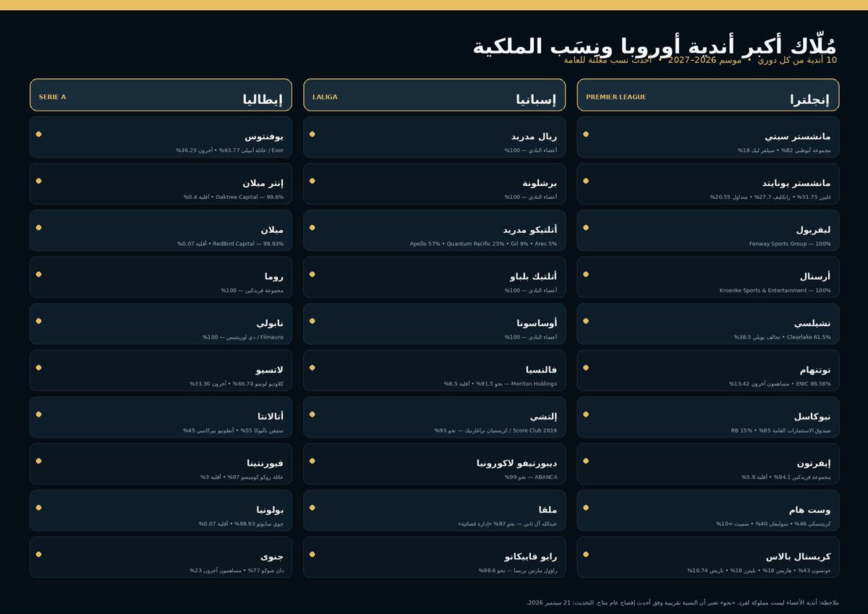Select the LALIGA label
This screenshot has width=868, height=614.
click(325, 97)
